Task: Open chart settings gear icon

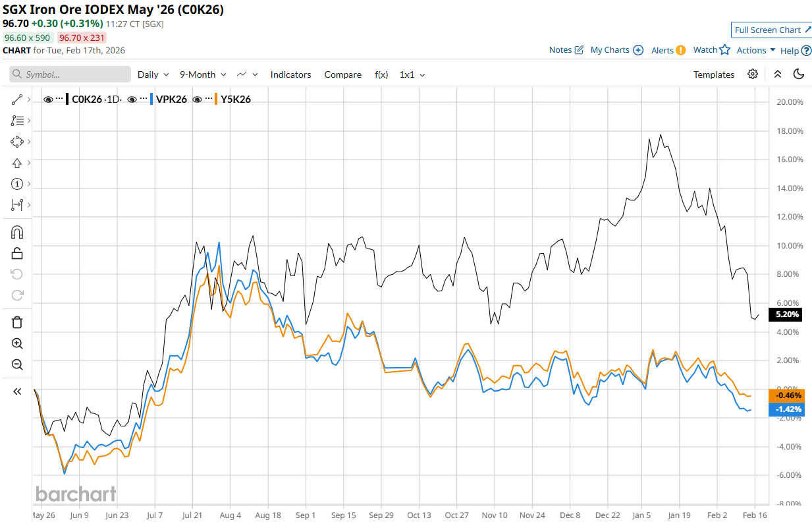Action: [x=753, y=74]
